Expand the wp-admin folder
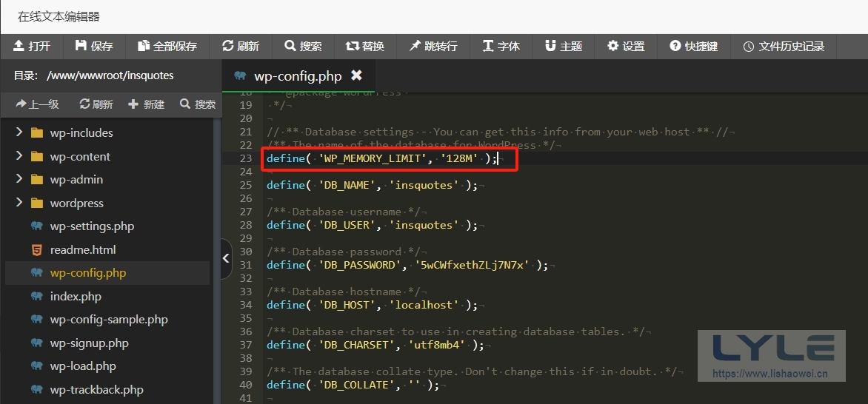 click(x=19, y=180)
